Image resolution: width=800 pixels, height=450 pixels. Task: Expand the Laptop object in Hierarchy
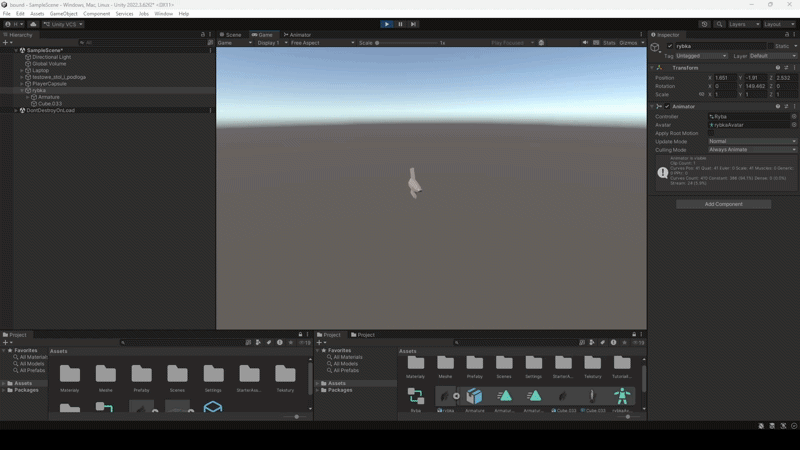click(x=22, y=70)
